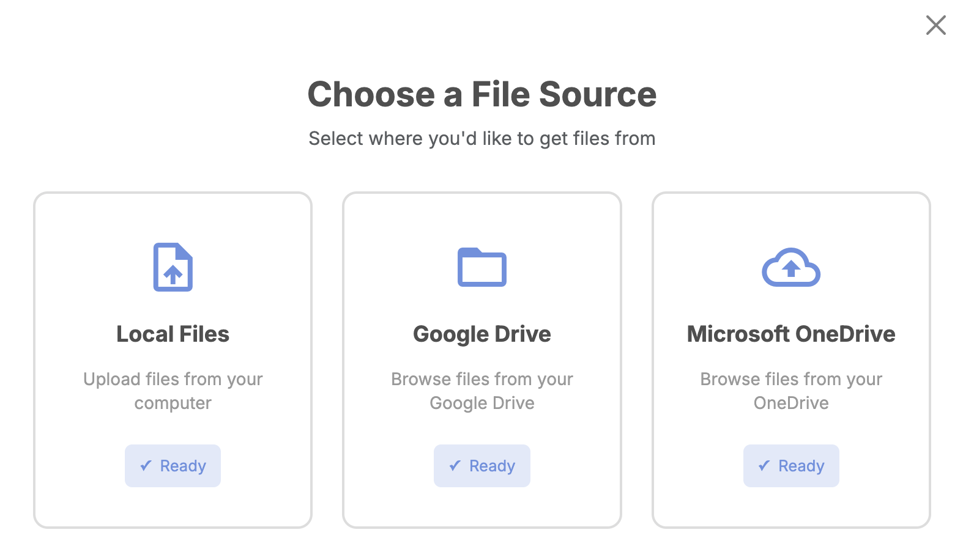The width and height of the screenshot is (963, 560).
Task: Select the Microsoft OneDrive heading
Action: point(791,334)
